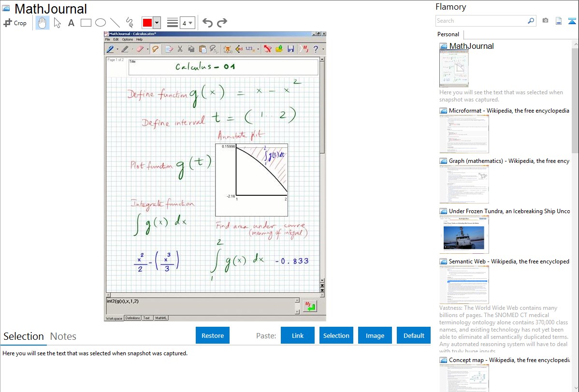Open the Edit menu in MathJournal

[x=116, y=39]
